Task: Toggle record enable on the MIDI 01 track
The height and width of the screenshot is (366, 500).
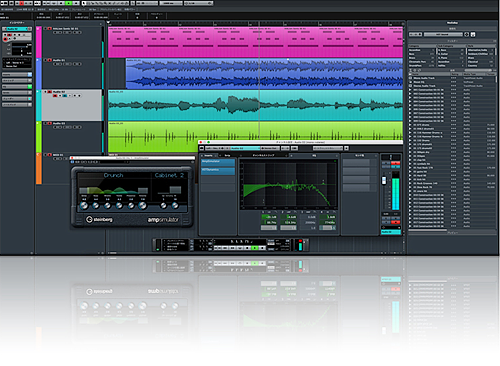Action: (50, 155)
